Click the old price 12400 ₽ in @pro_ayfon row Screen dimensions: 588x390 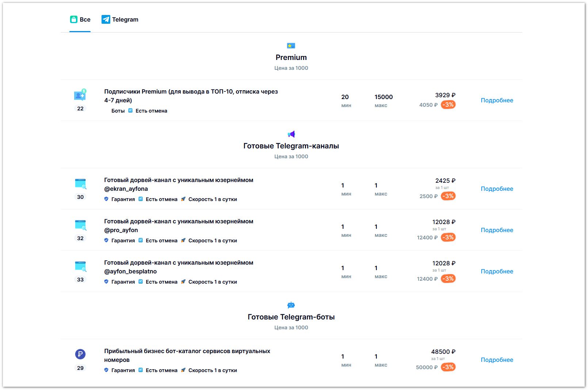click(x=427, y=238)
